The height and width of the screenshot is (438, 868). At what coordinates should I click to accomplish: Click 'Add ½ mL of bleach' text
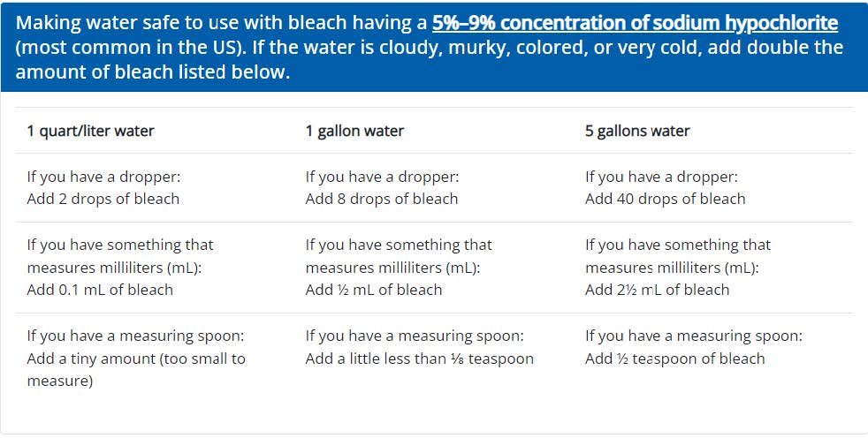(373, 290)
